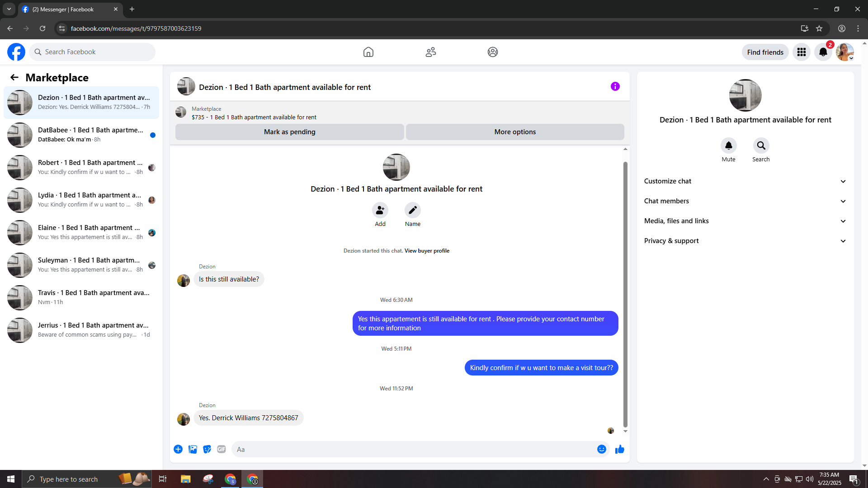Open the Marketplace listing link at $735
Screen dimensions: 868x488
click(254, 117)
